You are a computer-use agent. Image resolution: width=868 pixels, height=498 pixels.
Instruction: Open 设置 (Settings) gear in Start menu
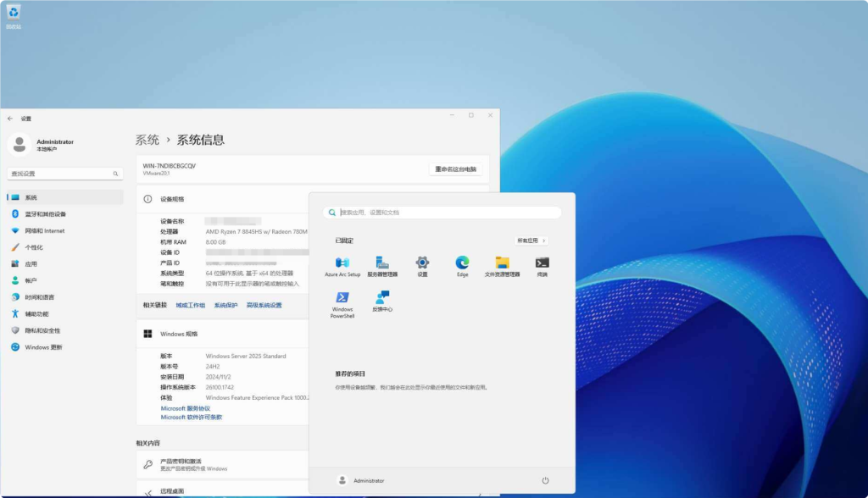tap(421, 263)
